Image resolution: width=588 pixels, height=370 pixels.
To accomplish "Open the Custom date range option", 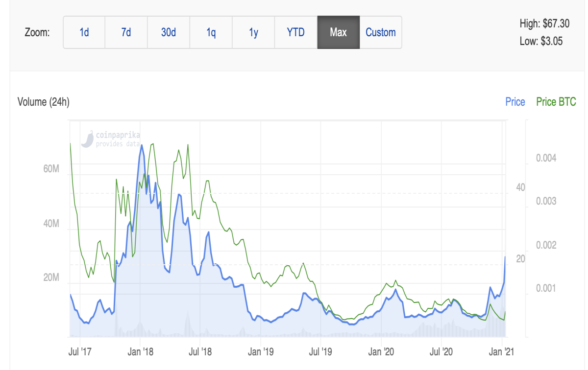I will 381,32.
